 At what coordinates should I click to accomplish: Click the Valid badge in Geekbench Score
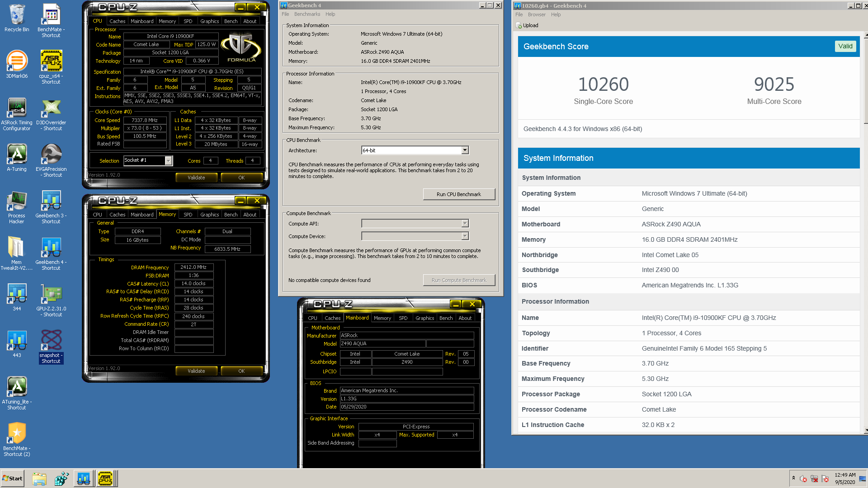845,46
